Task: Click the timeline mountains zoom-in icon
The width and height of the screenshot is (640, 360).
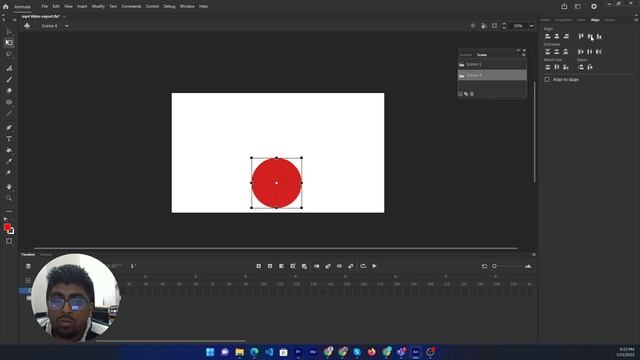Action: point(528,266)
